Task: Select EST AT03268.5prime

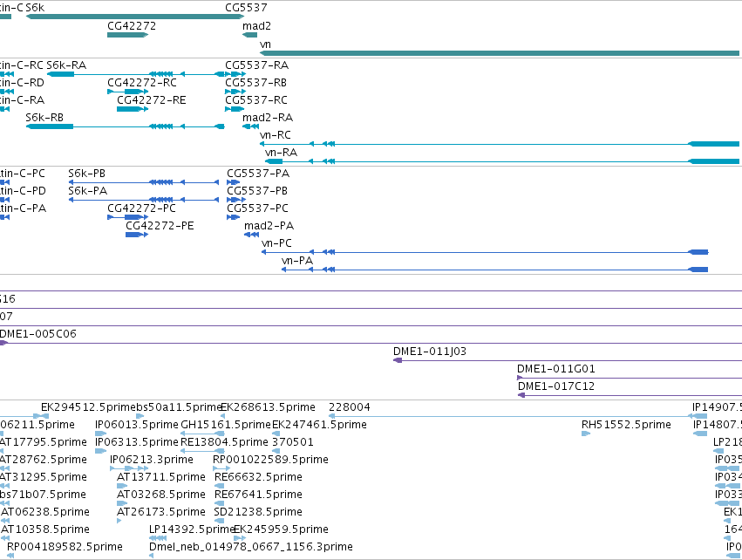Action: 122,503
